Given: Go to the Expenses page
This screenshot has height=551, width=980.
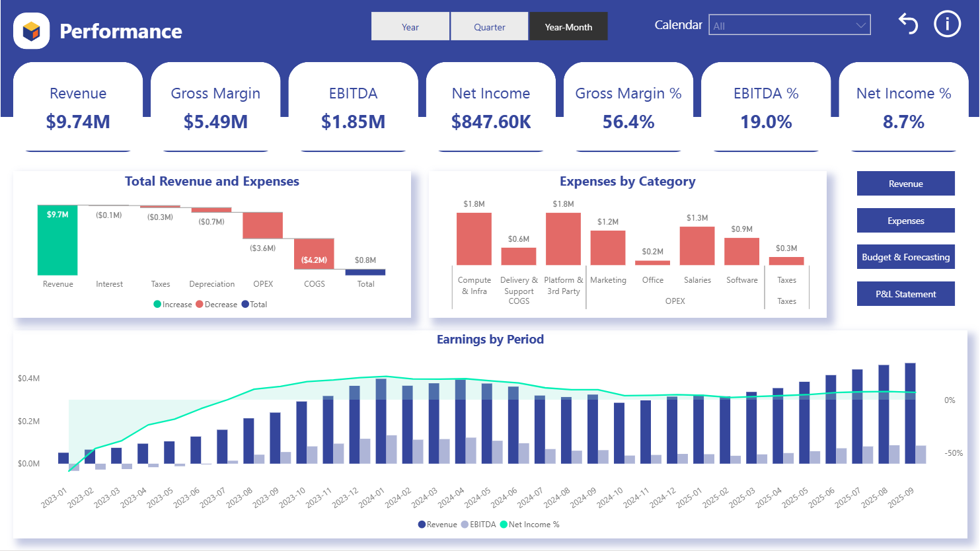Looking at the screenshot, I should [x=905, y=221].
